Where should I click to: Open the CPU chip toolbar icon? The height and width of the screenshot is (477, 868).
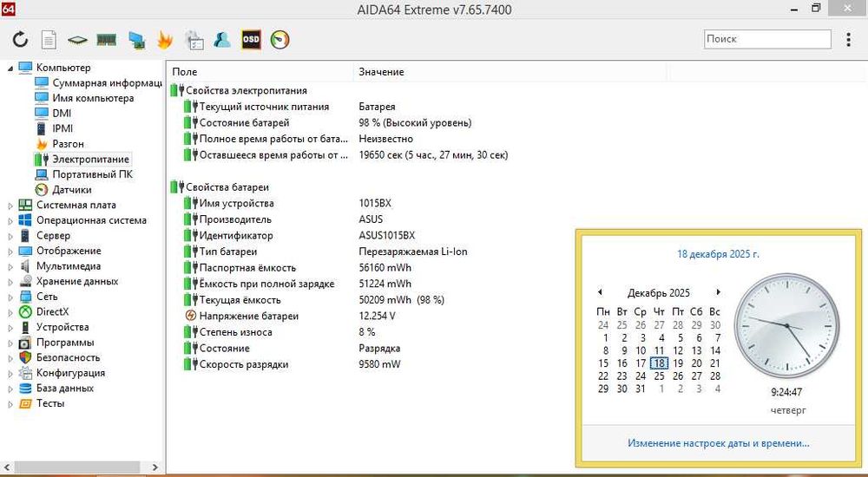click(77, 40)
